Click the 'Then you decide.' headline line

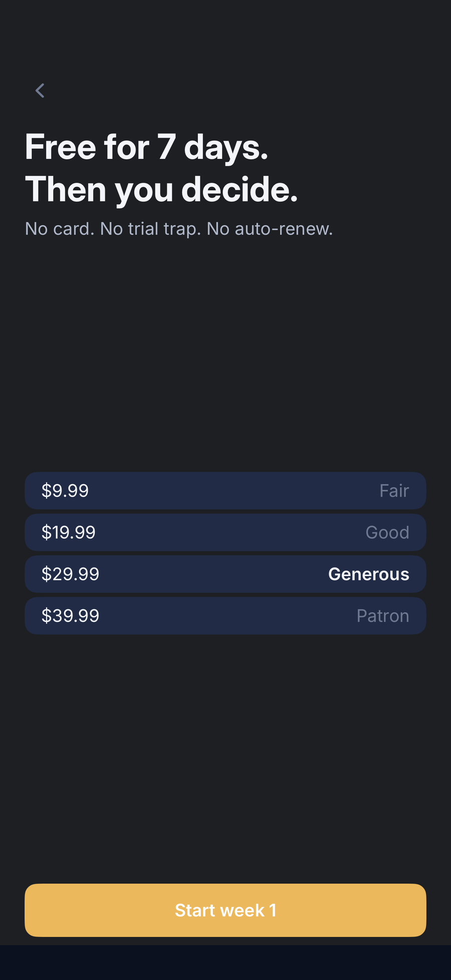pos(161,190)
